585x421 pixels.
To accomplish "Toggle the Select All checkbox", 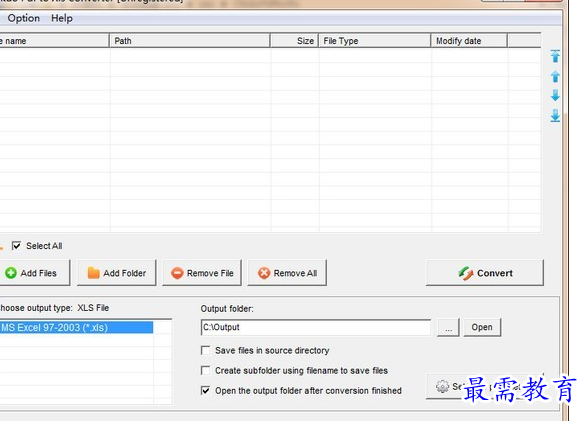I will (16, 246).
